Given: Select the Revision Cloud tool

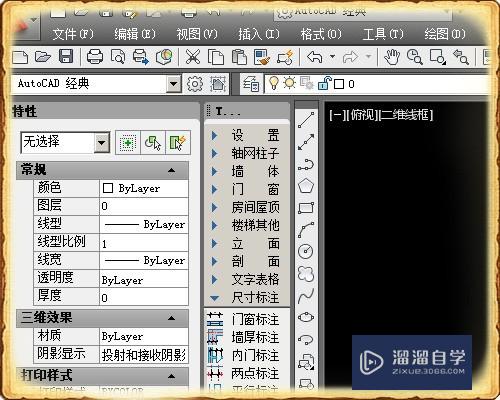Looking at the screenshot, I should coord(306,274).
